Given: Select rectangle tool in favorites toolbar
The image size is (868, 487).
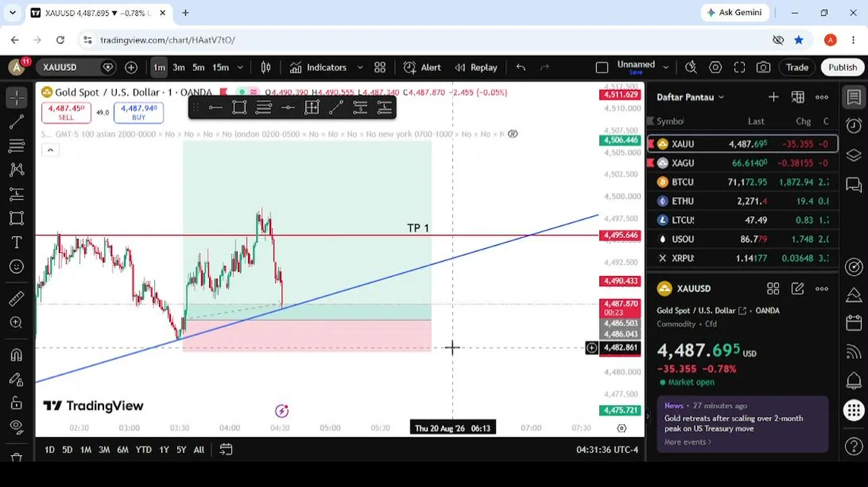Looking at the screenshot, I should point(239,107).
